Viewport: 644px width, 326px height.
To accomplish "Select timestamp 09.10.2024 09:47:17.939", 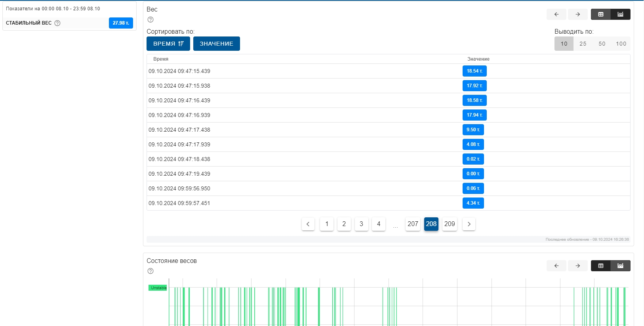I will click(x=179, y=144).
